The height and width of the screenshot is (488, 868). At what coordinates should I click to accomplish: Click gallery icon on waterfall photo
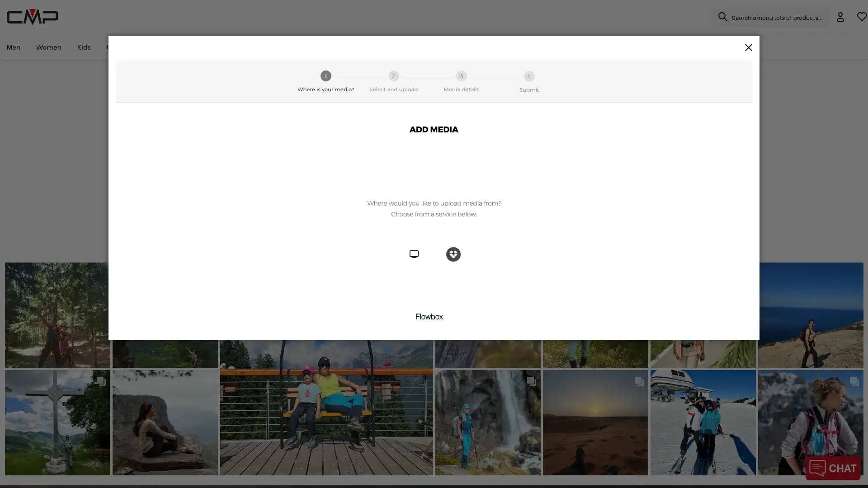[531, 381]
